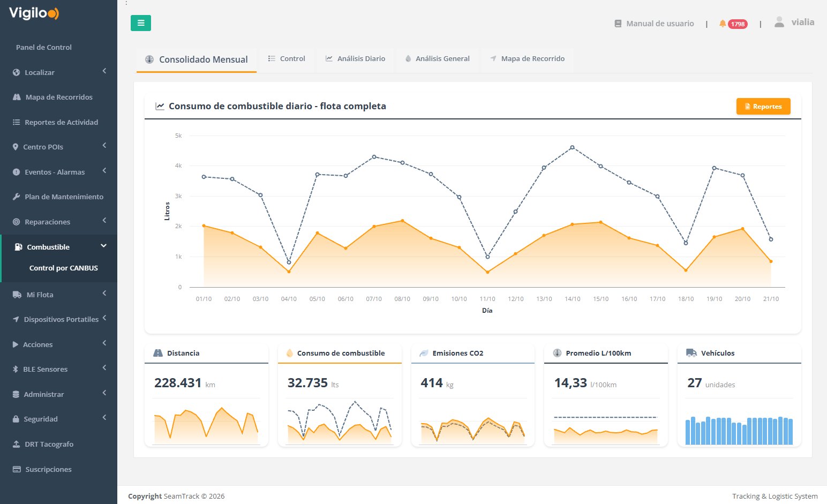Click the Plan de Mantenimiento wrench icon
Screen dimensions: 827x504
click(16, 197)
